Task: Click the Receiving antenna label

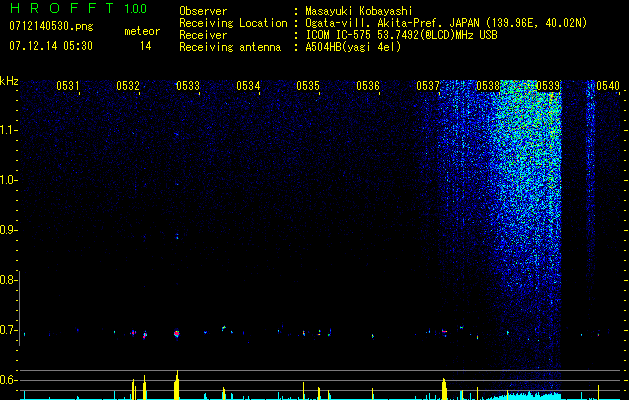Action: (x=230, y=47)
